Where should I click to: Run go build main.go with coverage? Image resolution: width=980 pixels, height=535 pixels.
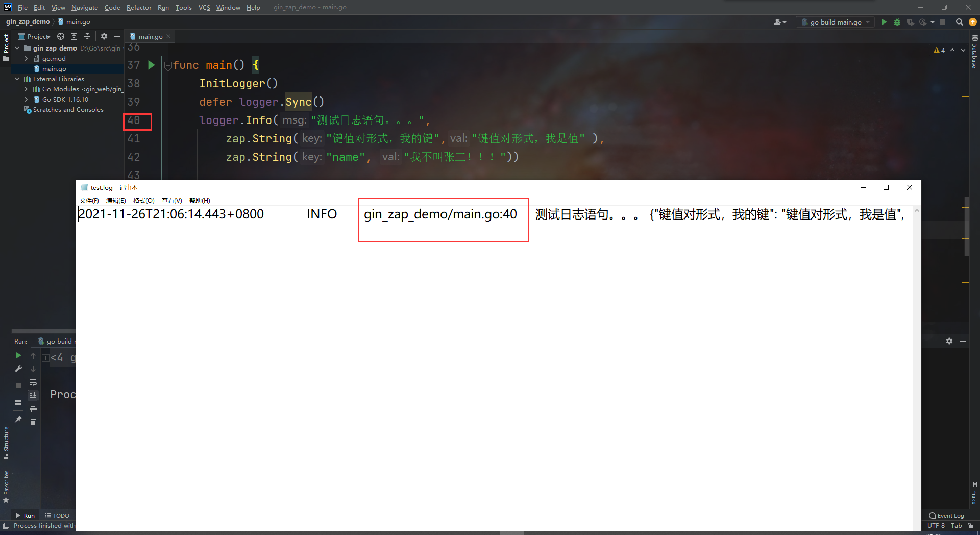(911, 22)
